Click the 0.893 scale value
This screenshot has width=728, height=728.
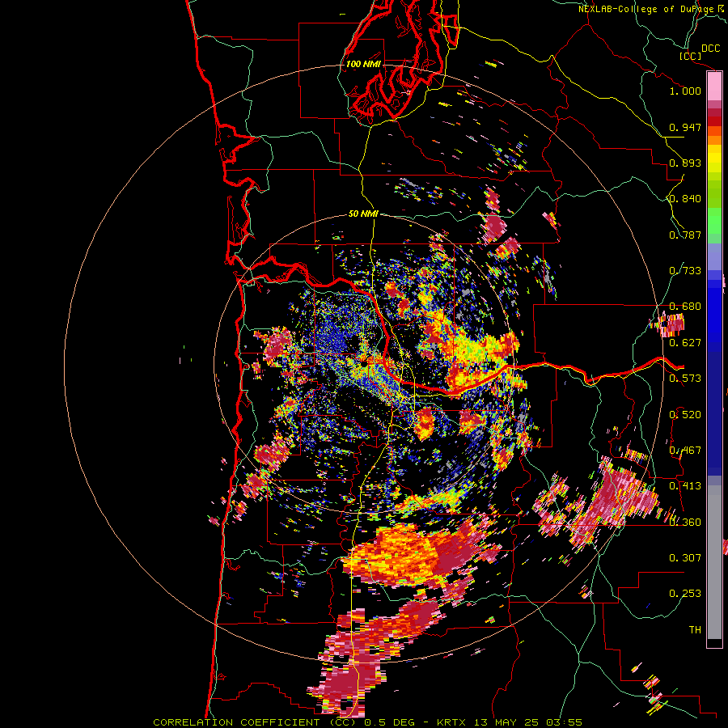click(685, 163)
